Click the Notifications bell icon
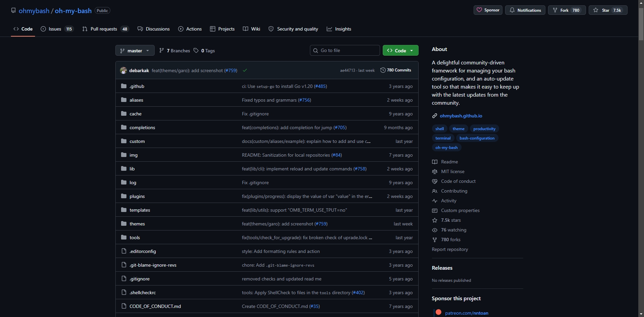 click(512, 10)
